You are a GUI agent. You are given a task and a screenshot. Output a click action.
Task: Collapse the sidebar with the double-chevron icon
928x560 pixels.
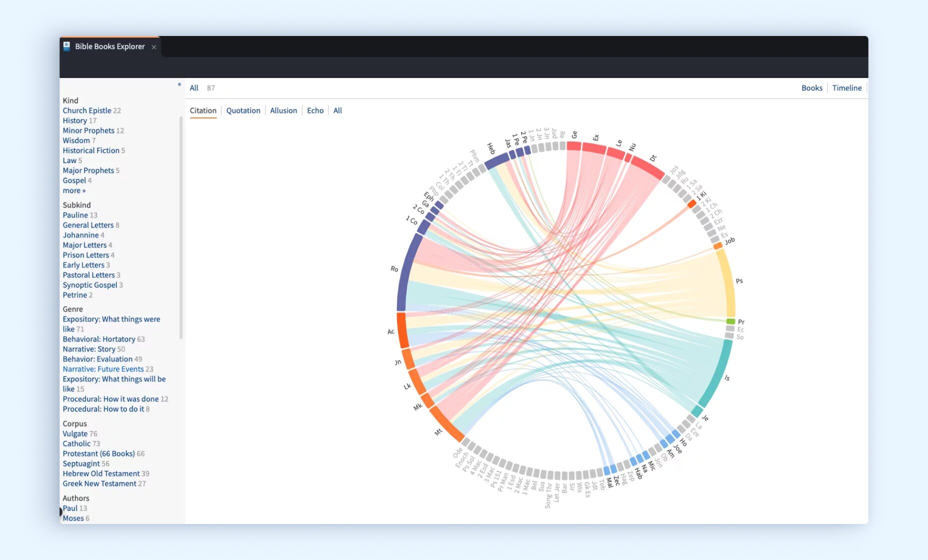(x=179, y=84)
